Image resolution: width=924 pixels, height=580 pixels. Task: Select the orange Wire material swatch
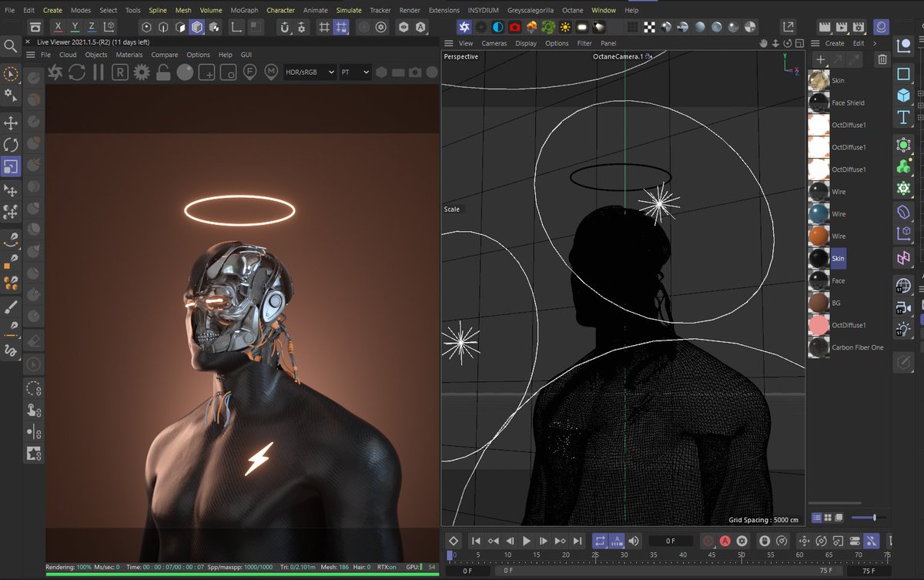[819, 236]
